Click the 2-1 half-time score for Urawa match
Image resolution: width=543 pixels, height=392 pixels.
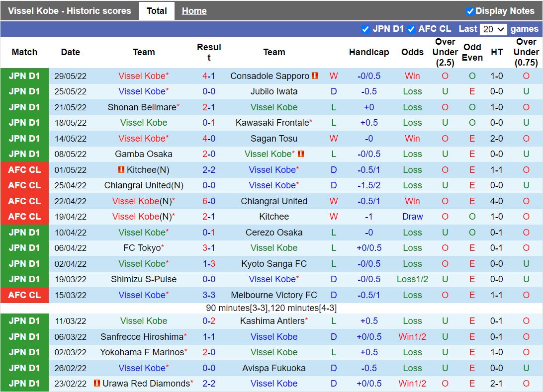497,384
